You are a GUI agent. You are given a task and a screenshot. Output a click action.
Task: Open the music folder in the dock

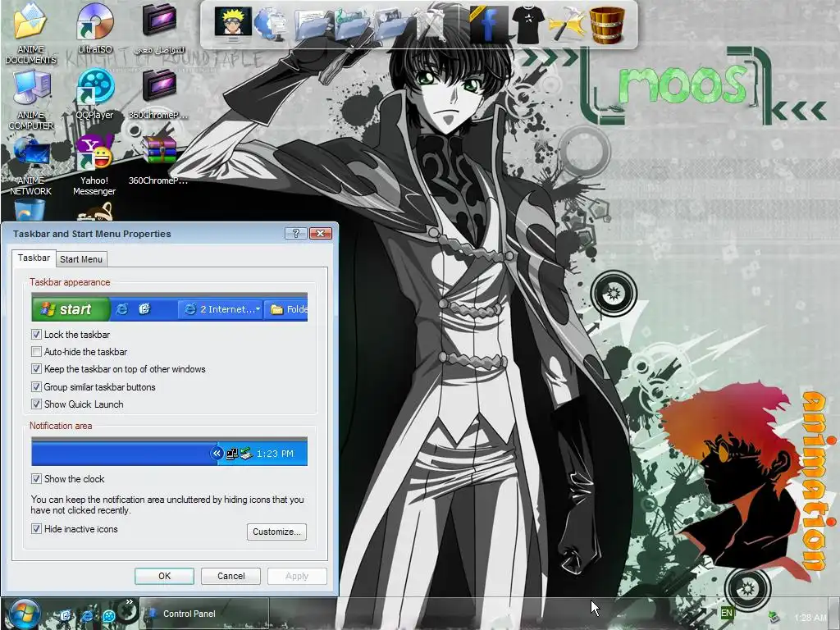[351, 25]
